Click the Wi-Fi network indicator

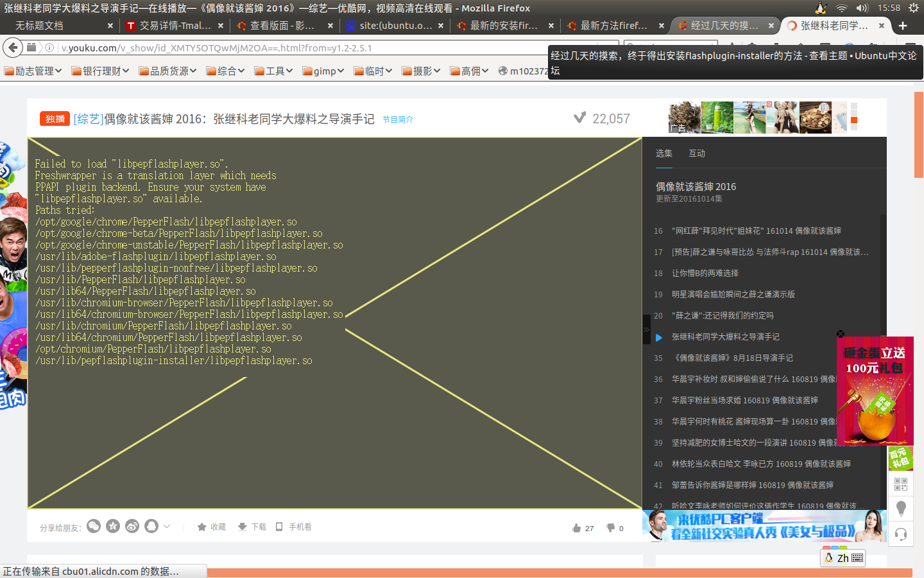[x=841, y=8]
